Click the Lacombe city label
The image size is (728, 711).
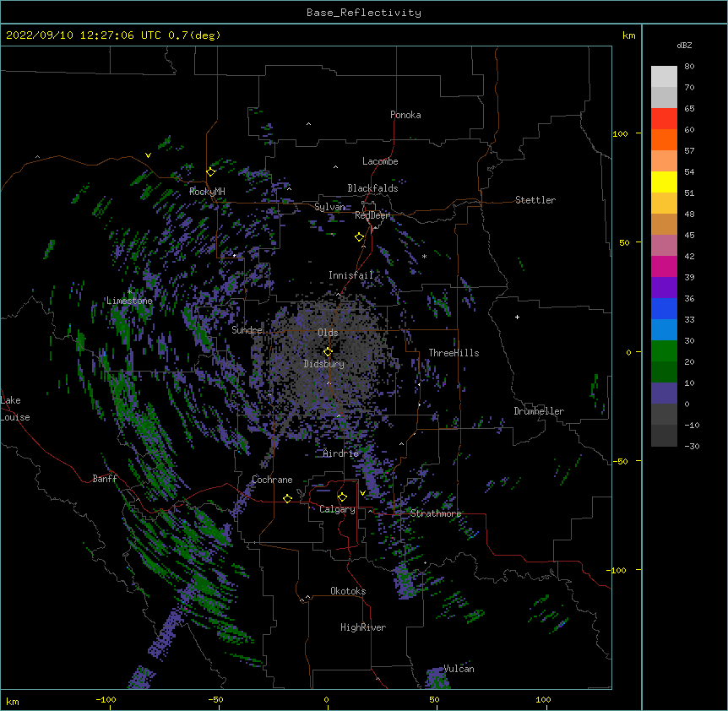pyautogui.click(x=380, y=161)
